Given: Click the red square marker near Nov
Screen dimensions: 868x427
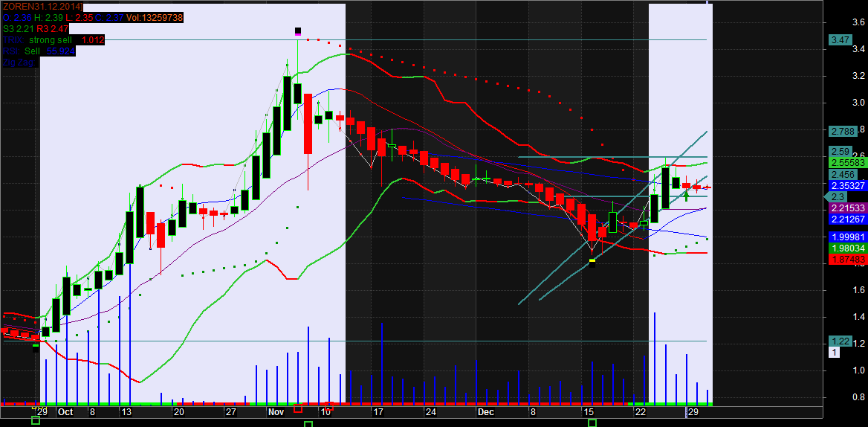Looking at the screenshot, I should (298, 408).
